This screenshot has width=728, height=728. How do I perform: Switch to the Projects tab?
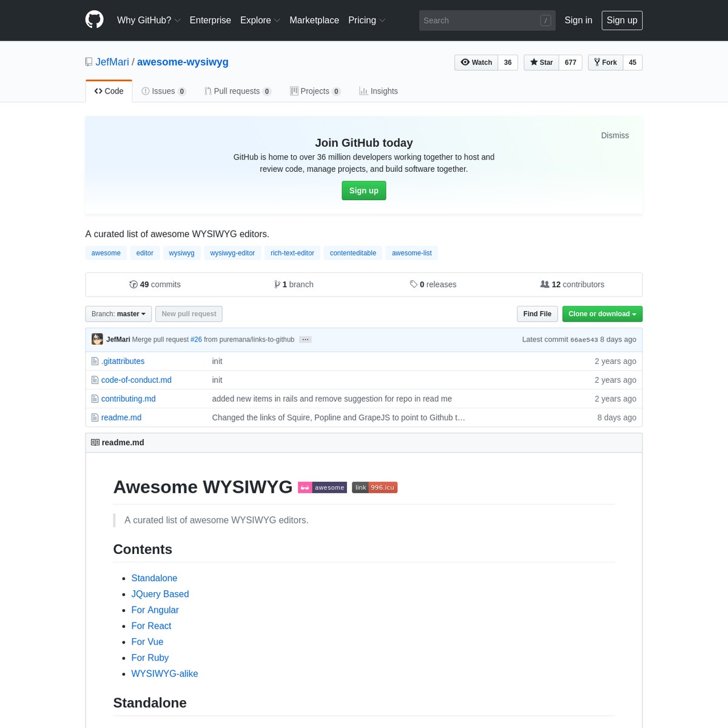(x=315, y=91)
